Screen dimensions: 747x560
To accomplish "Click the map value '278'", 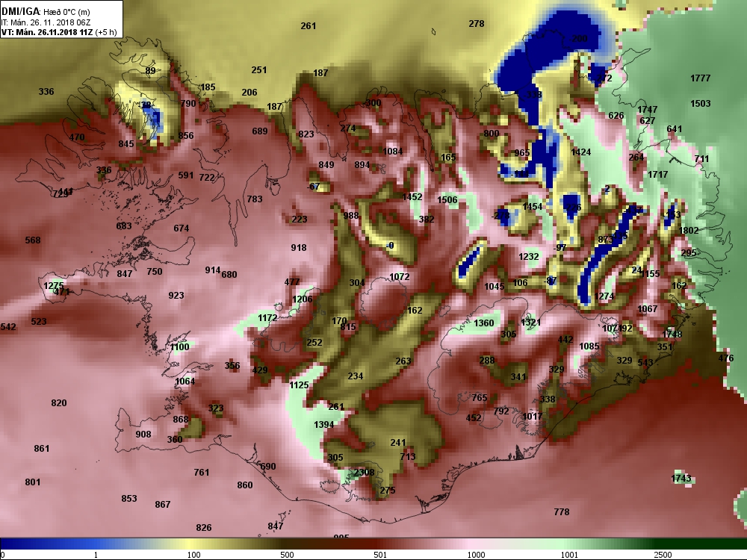I will pyautogui.click(x=477, y=23).
